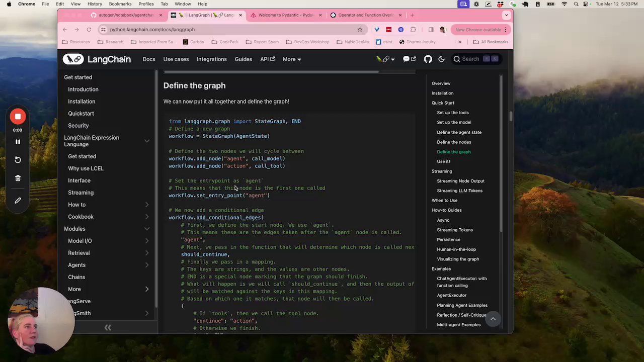Screen dimensions: 644x362
Task: Stop the screen recording
Action: [x=18, y=117]
